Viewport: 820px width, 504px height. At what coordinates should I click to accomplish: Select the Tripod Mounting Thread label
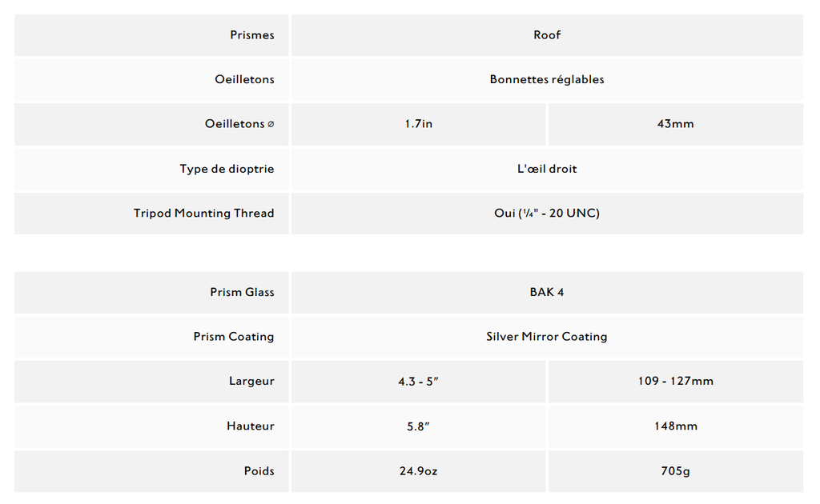click(204, 213)
